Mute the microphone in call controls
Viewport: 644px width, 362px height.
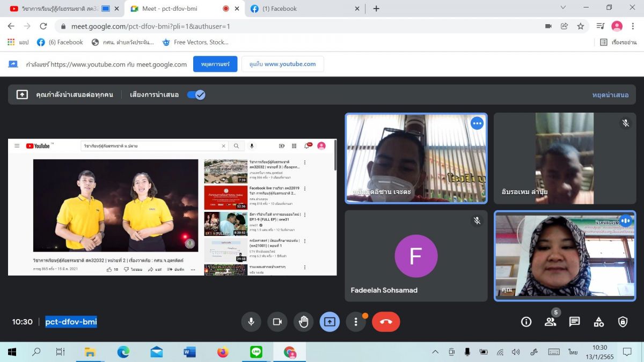(x=251, y=322)
